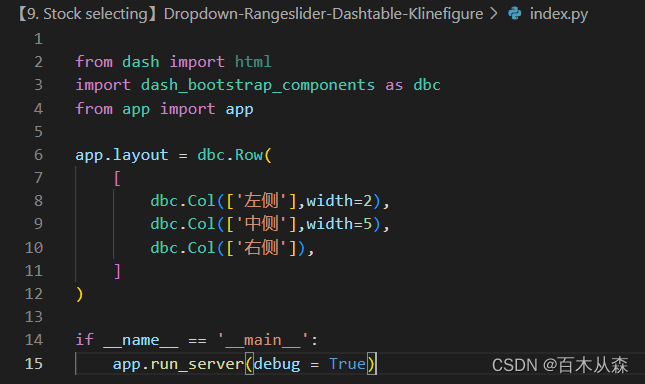The image size is (645, 384).
Task: Click 'width=5' on line 9
Action: (x=339, y=224)
